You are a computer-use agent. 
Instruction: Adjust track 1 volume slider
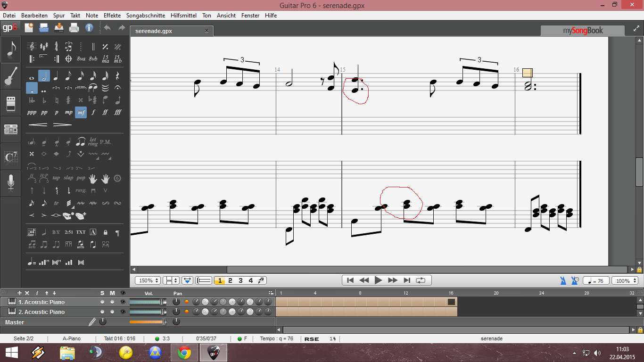(148, 302)
